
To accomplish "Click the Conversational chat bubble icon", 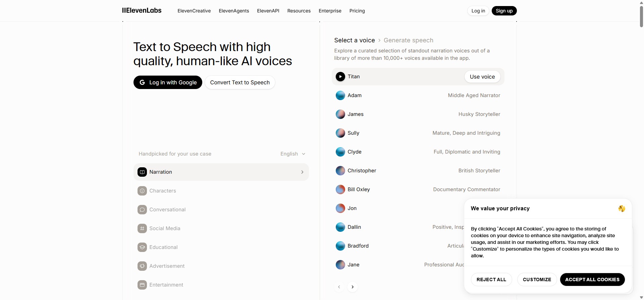I will [142, 210].
